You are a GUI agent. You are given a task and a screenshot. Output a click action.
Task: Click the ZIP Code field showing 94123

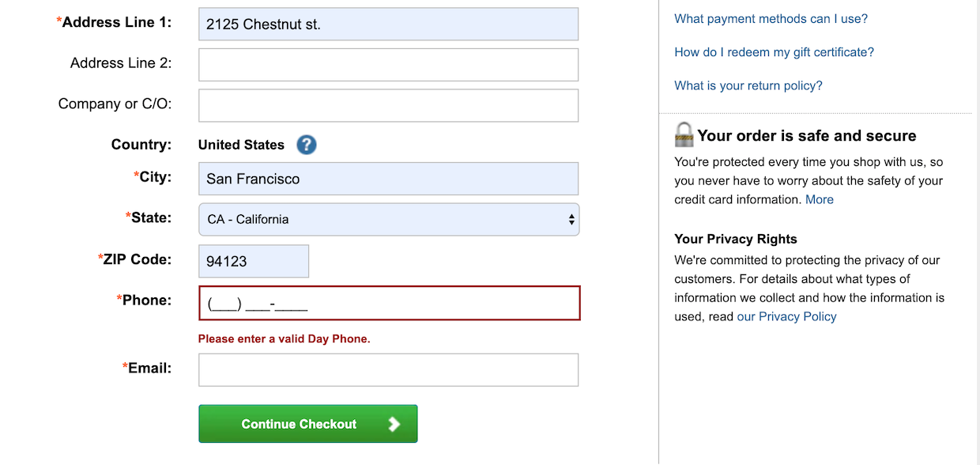click(254, 260)
